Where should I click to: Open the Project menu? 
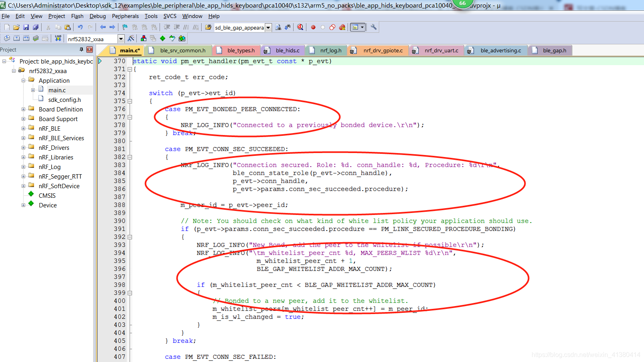pyautogui.click(x=56, y=16)
